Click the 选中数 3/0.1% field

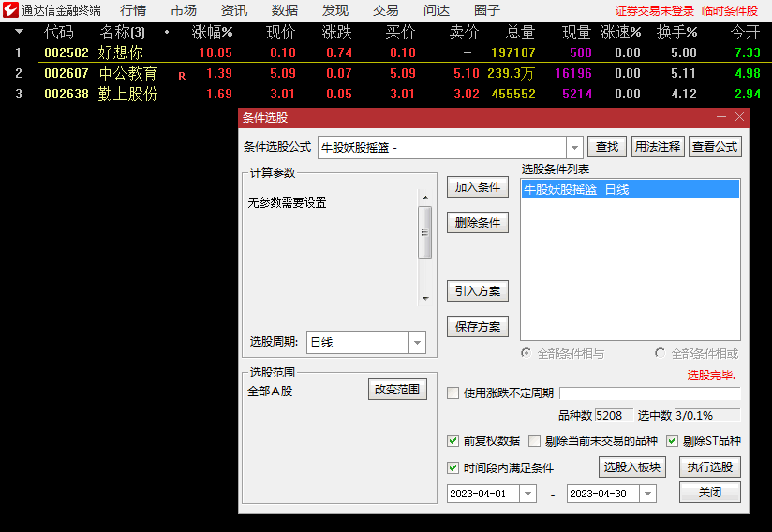[x=707, y=415]
